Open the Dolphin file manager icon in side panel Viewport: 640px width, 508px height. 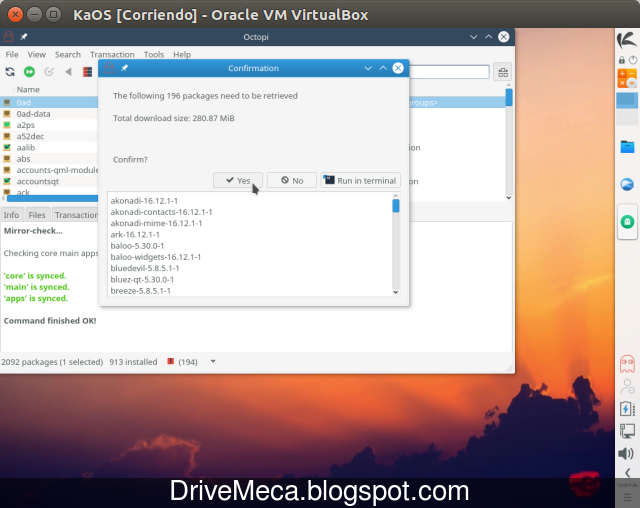627,146
